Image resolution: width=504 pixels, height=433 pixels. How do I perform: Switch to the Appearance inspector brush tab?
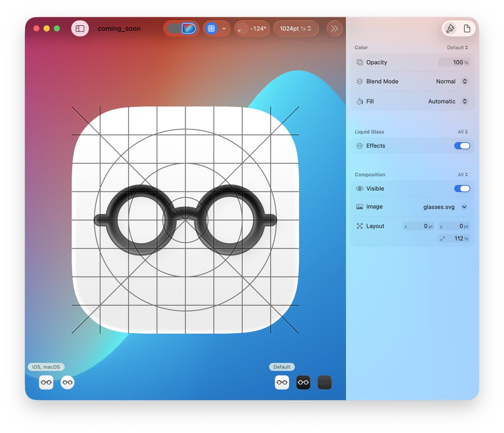[450, 29]
